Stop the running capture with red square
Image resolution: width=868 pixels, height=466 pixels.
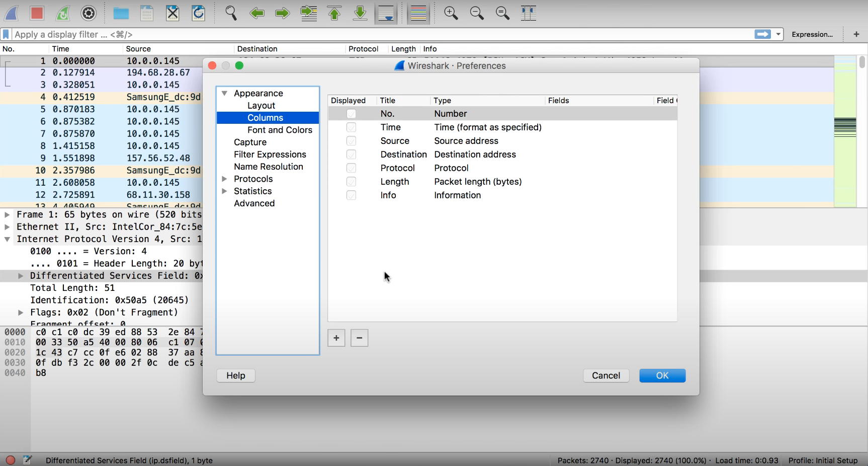(x=37, y=13)
